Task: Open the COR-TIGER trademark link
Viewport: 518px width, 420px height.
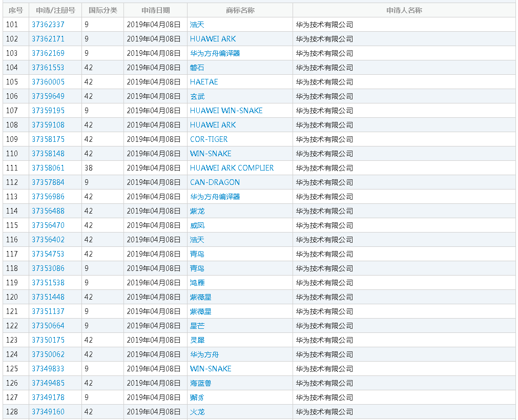Action: [x=209, y=139]
